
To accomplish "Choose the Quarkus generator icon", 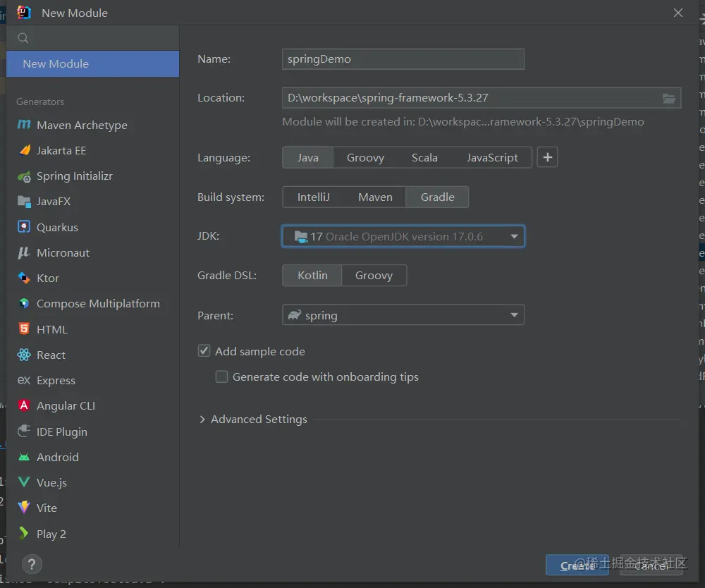I will click(x=24, y=227).
